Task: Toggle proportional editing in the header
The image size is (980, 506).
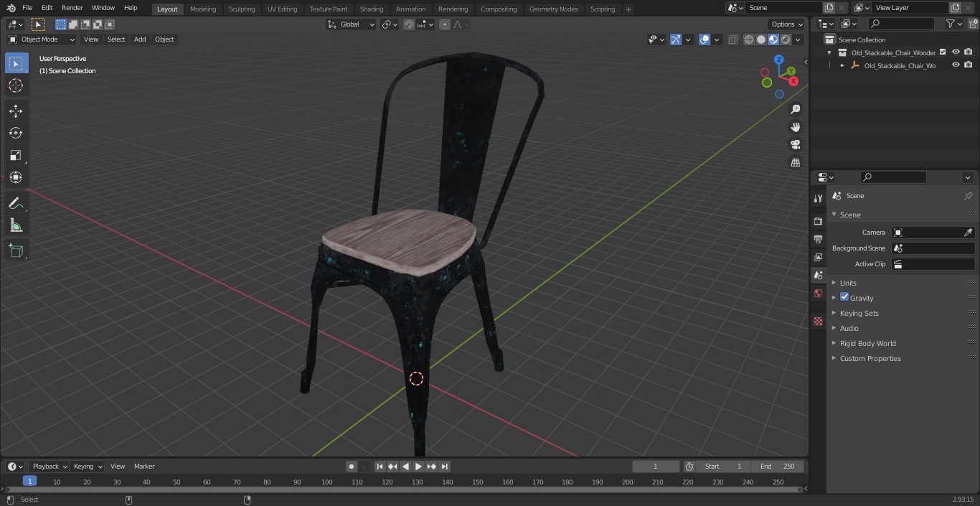Action: click(x=445, y=24)
